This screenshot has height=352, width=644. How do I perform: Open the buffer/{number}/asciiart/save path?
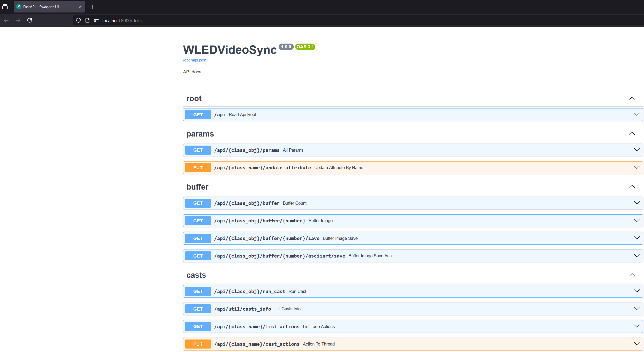click(x=280, y=256)
